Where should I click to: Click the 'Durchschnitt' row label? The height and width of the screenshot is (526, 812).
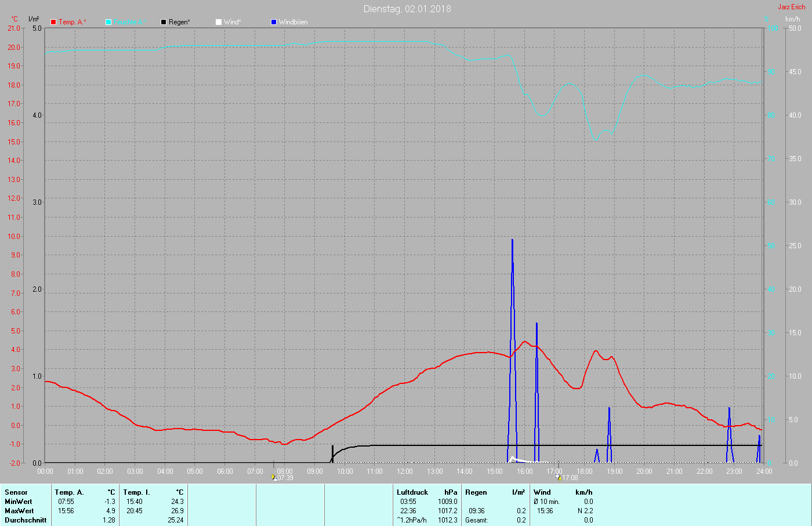pos(26,520)
